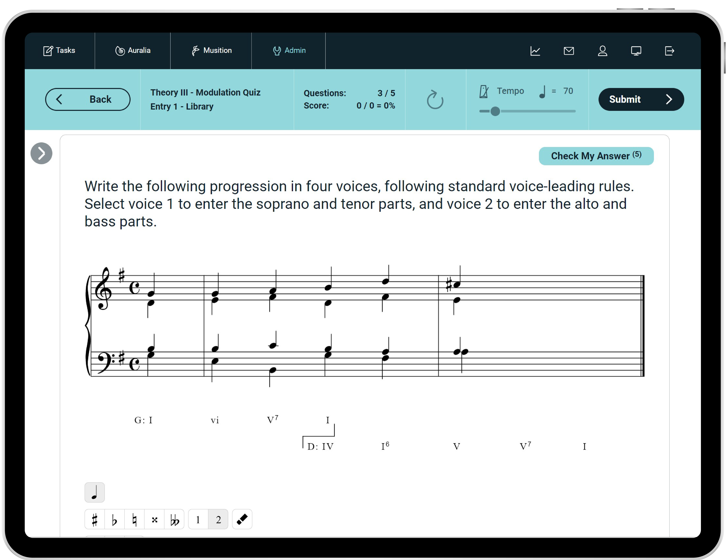728x560 pixels.
Task: Select the flat accidental tool
Action: pos(114,519)
